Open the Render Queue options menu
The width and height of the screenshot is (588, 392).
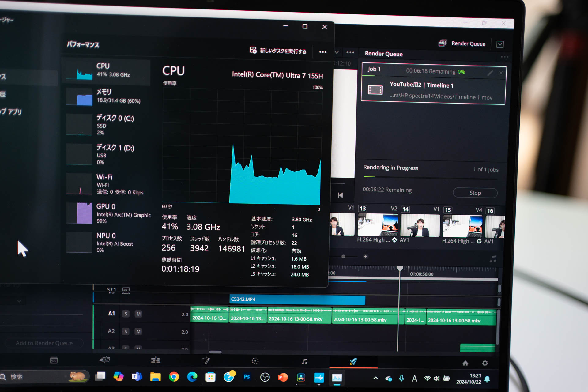tap(505, 57)
